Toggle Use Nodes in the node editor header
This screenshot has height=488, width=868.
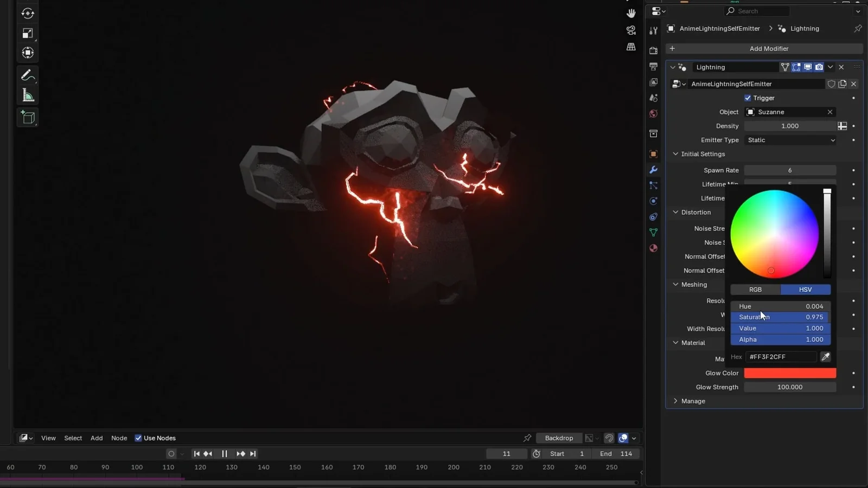(138, 438)
